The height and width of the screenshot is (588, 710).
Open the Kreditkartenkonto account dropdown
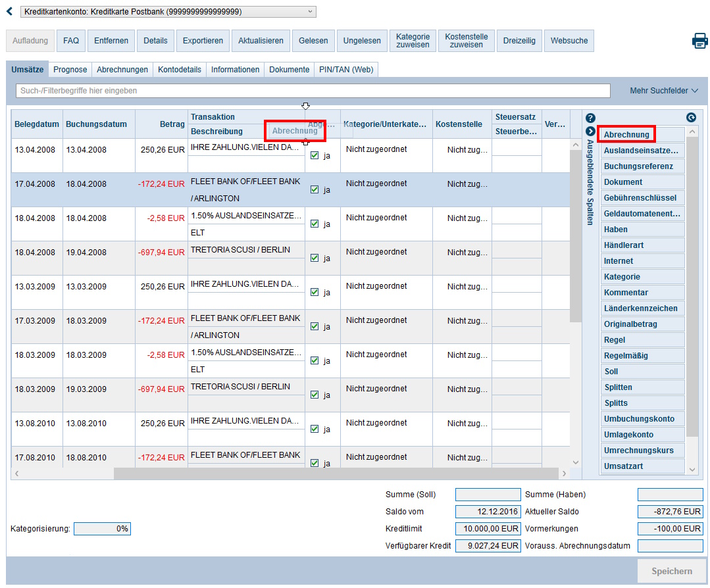coord(168,12)
